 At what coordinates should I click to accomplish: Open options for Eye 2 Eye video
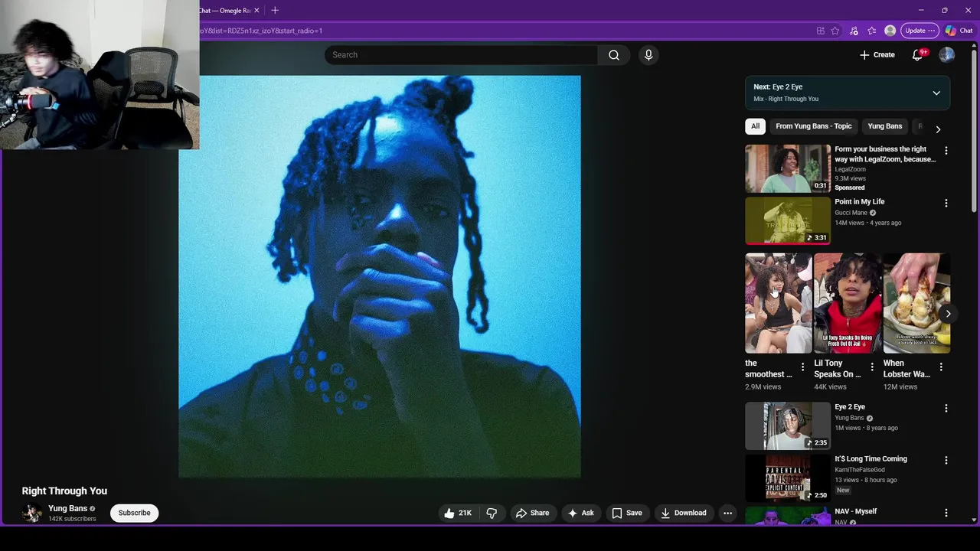pyautogui.click(x=946, y=409)
